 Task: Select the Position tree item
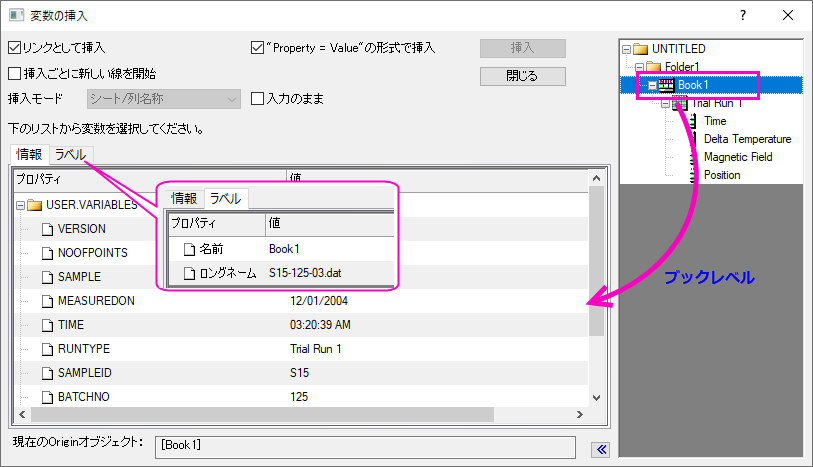pos(722,175)
